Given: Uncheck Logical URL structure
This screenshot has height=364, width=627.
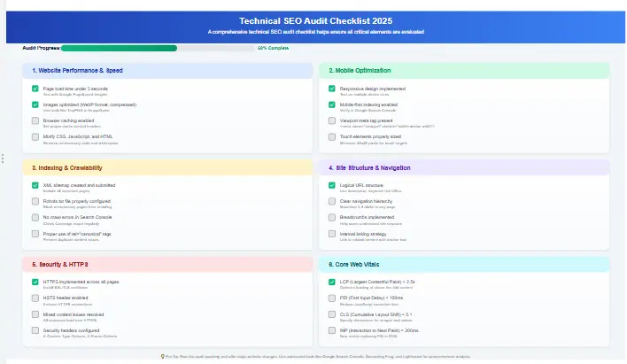Looking at the screenshot, I should pyautogui.click(x=332, y=185).
